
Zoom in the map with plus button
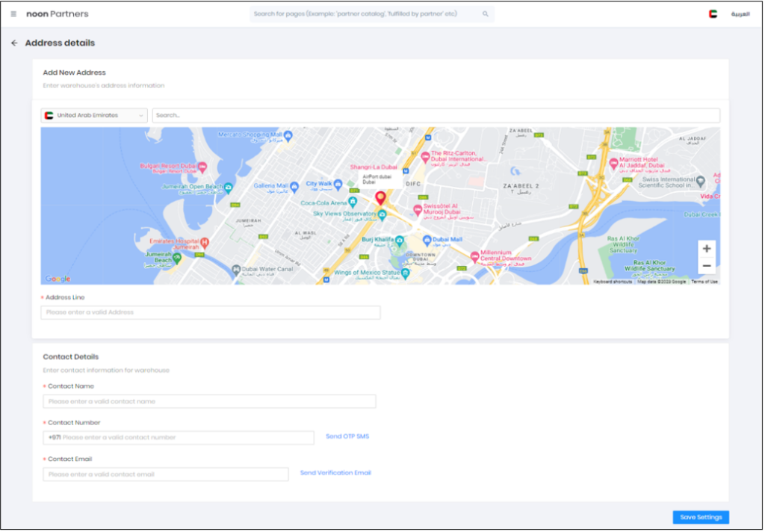pyautogui.click(x=707, y=249)
